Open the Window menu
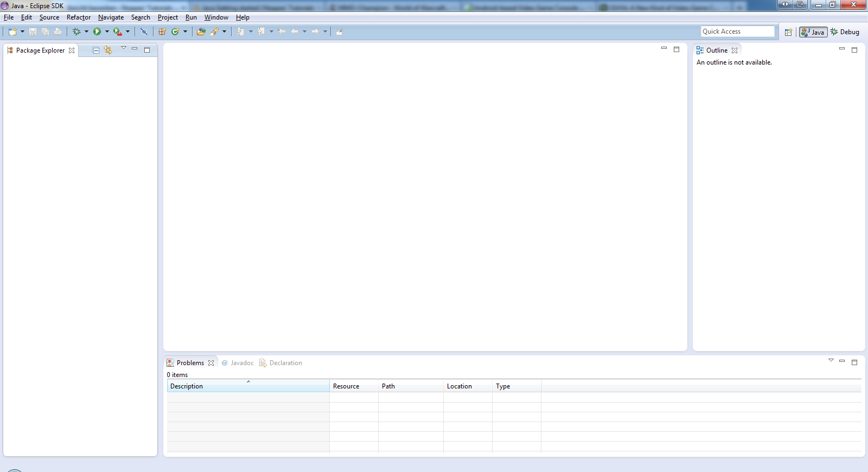The width and height of the screenshot is (868, 472). pyautogui.click(x=216, y=17)
